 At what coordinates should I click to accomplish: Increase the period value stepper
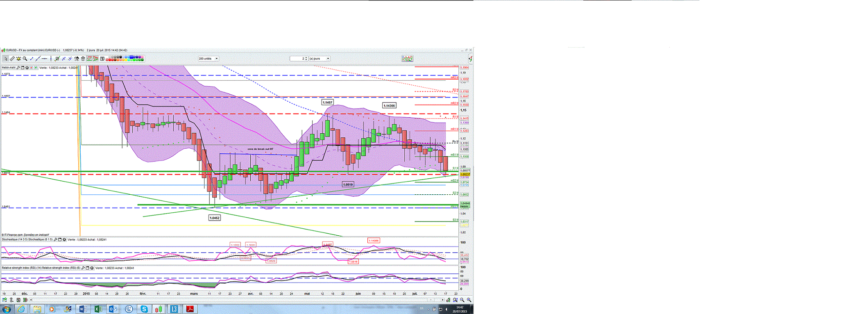tap(306, 58)
